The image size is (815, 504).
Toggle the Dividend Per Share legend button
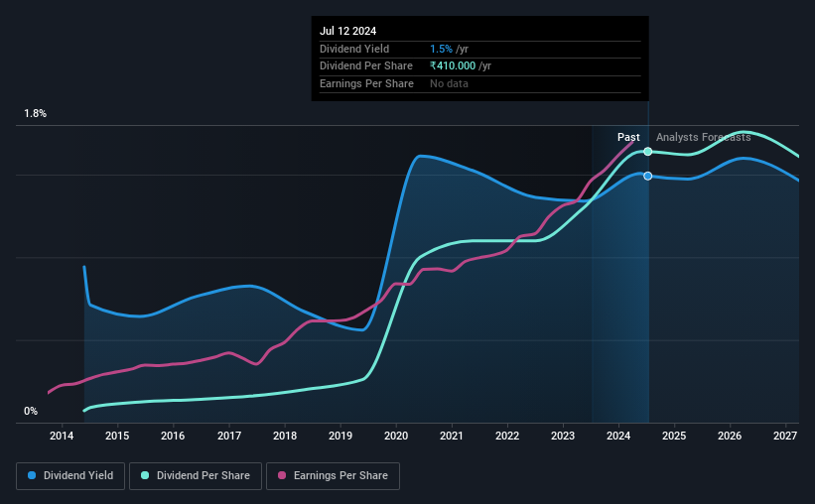pos(196,476)
